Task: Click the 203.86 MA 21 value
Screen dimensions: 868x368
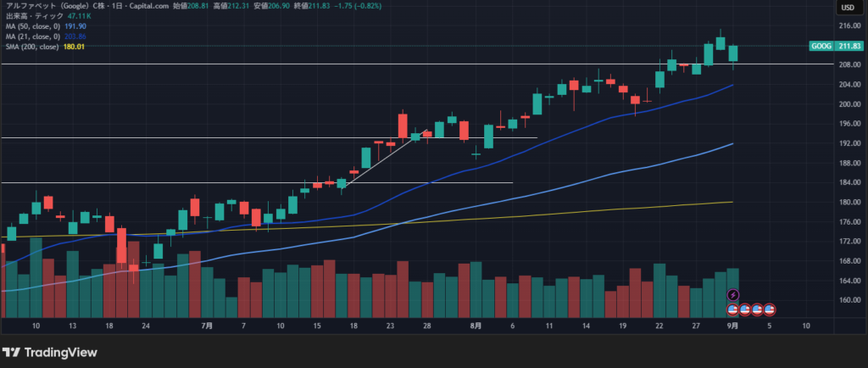Action: (x=75, y=36)
